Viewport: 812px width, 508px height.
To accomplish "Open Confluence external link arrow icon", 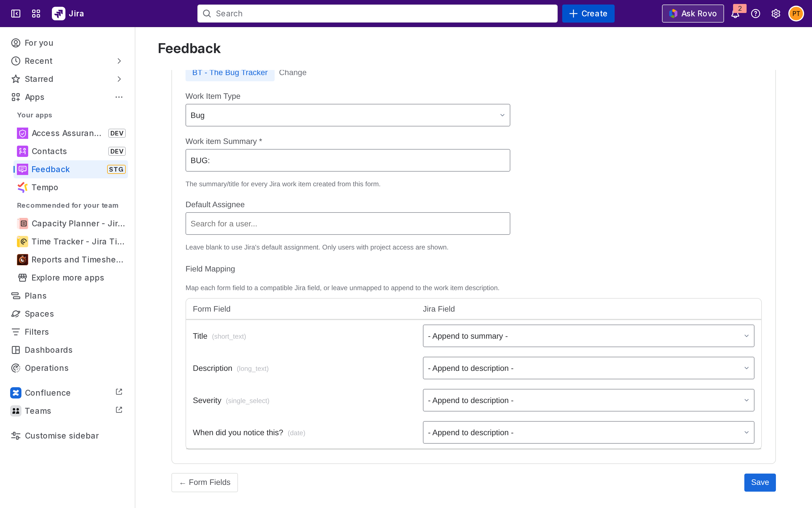I will (119, 392).
